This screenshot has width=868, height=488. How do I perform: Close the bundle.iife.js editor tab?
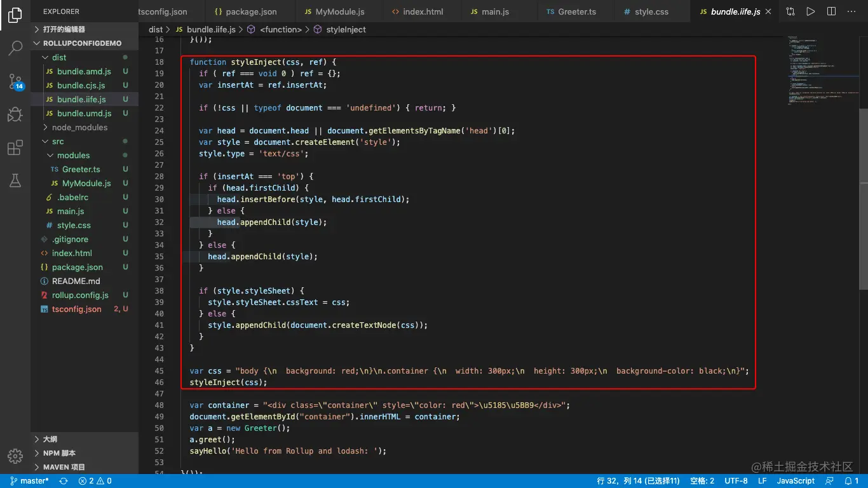point(768,11)
